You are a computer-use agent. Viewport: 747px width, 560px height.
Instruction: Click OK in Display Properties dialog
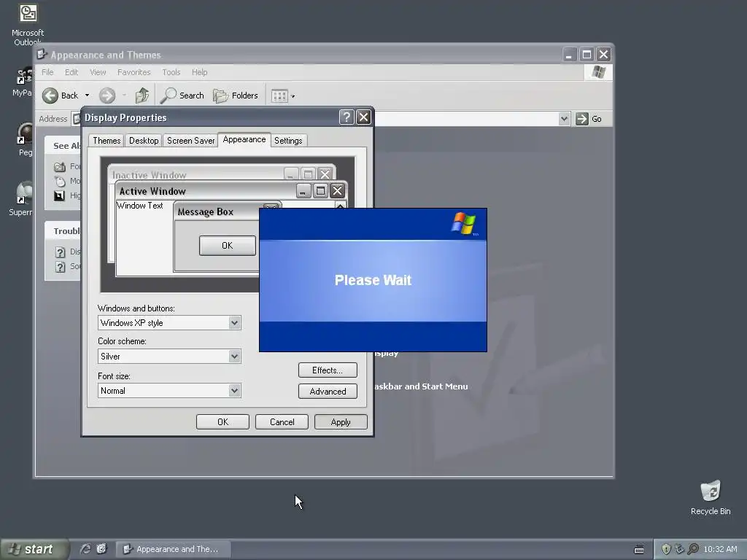[x=222, y=422]
